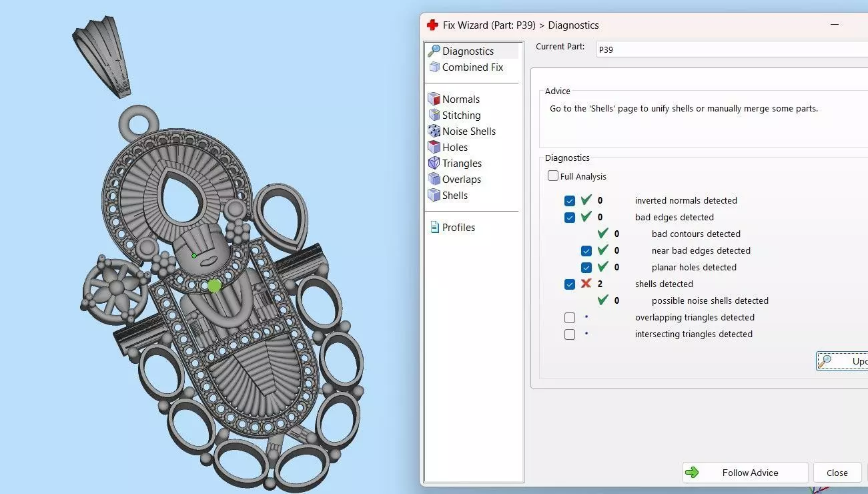Click the 'planar holes detected' label

694,267
